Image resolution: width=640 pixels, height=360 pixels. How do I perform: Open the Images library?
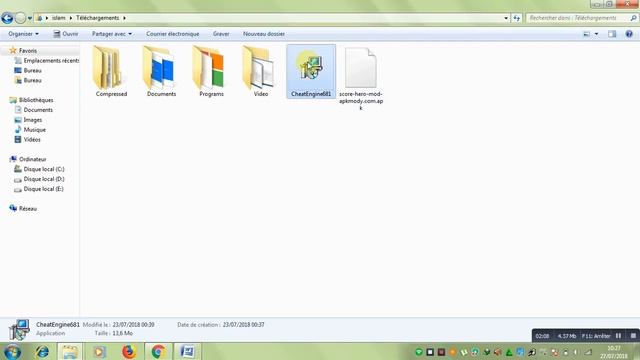tap(33, 120)
